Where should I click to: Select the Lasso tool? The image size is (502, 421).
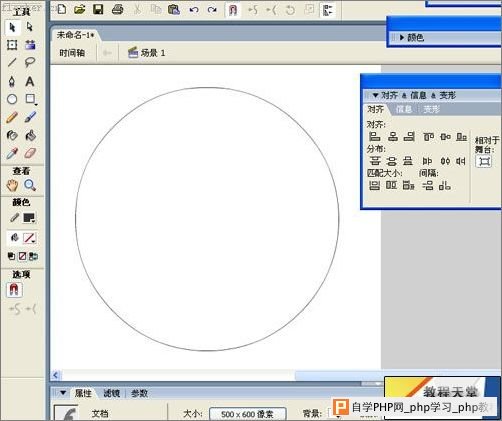pos(30,62)
